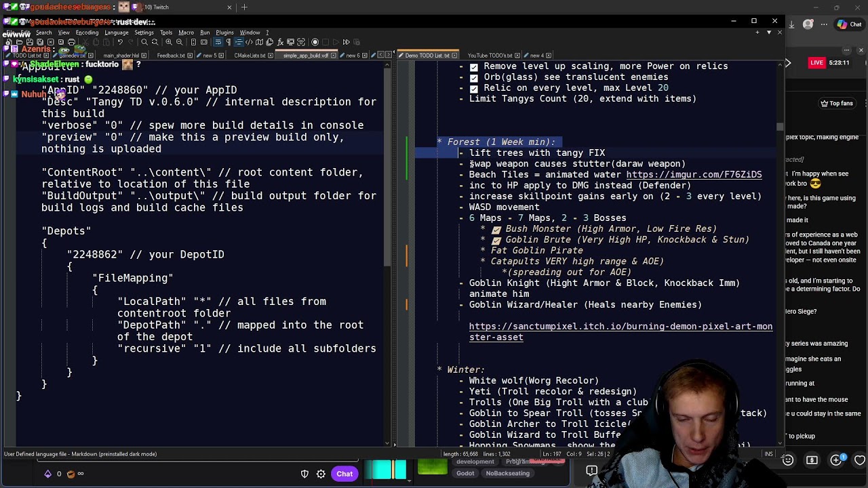Switch to the CMakeLists.txt tab
Image resolution: width=868 pixels, height=488 pixels.
tap(250, 56)
